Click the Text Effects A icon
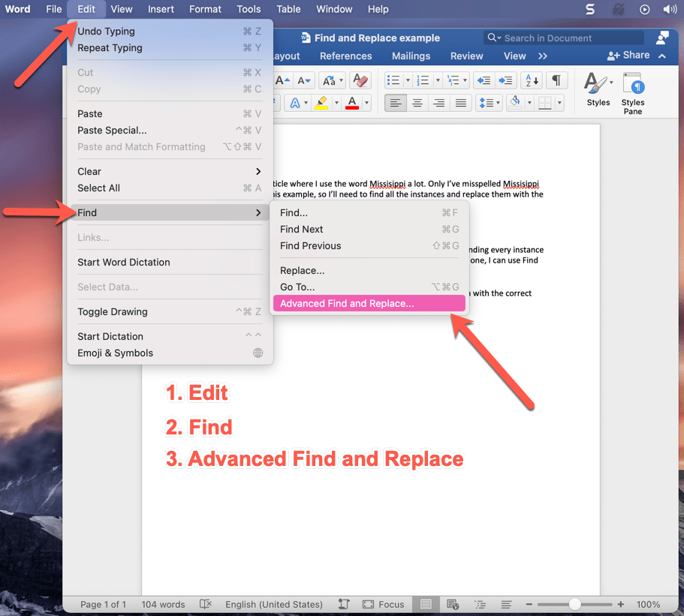 [295, 104]
